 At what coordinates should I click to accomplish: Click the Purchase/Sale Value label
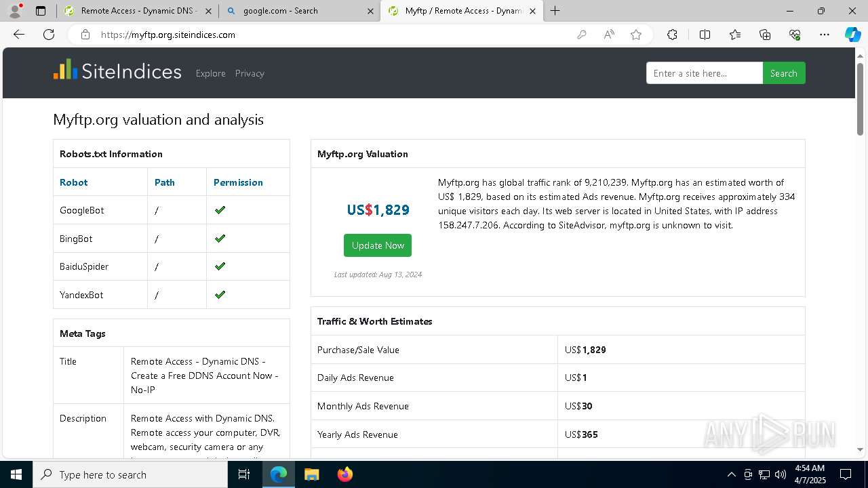(358, 350)
